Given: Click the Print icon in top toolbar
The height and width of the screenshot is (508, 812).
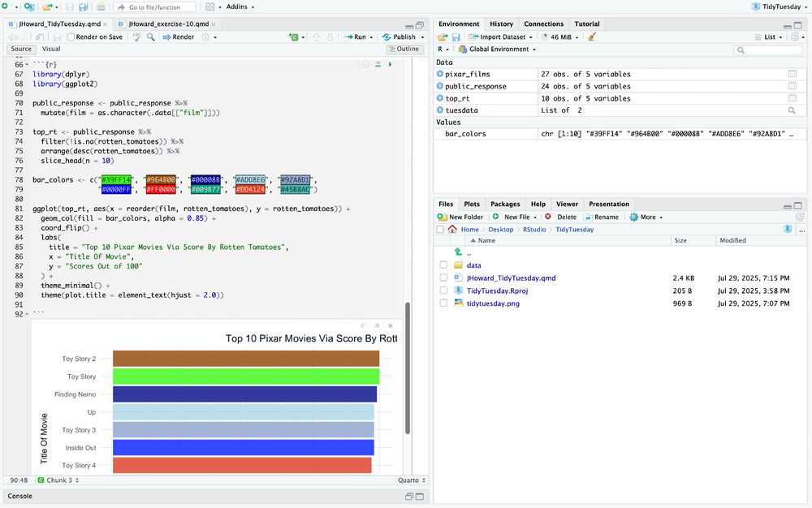Looking at the screenshot, I should tap(101, 7).
